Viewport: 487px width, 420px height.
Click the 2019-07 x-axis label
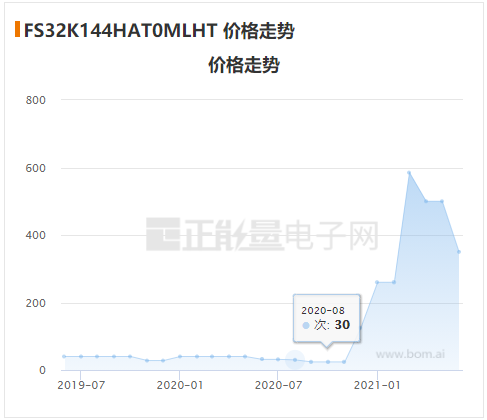click(x=81, y=385)
